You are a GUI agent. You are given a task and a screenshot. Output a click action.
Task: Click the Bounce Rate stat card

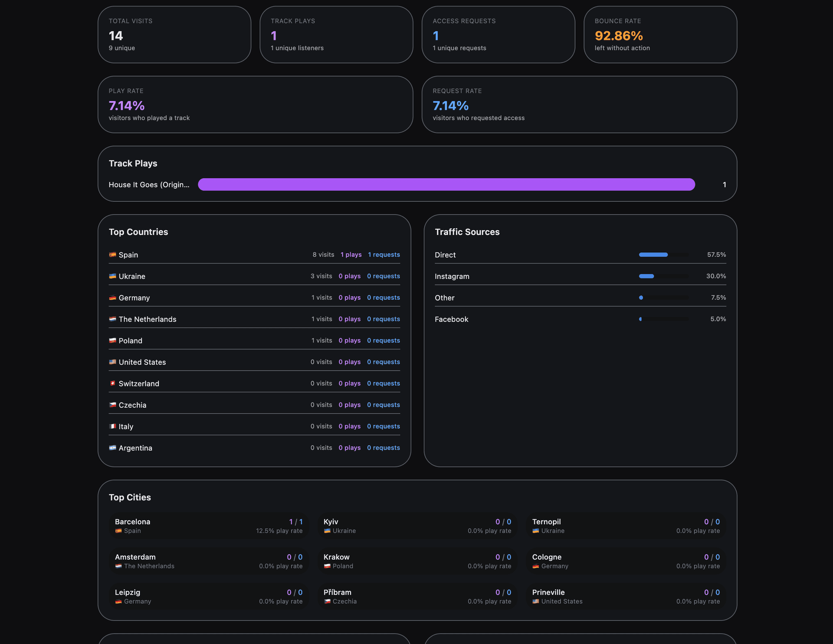coord(660,35)
